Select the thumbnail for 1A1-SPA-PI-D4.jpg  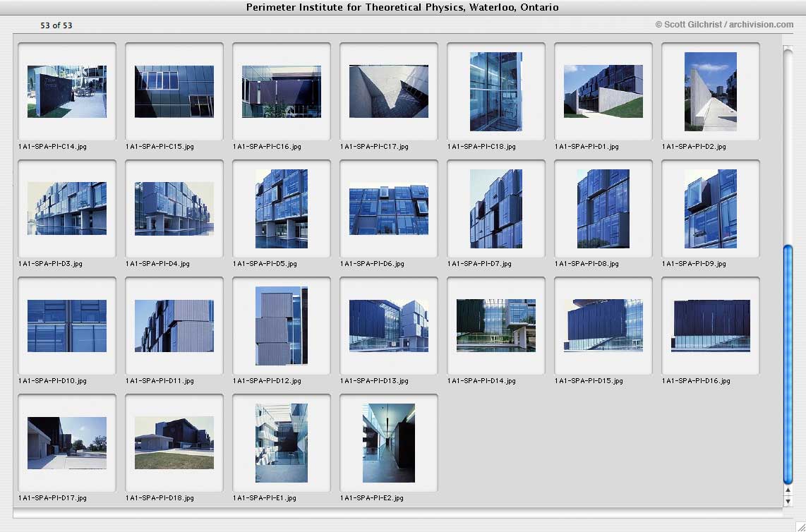[x=174, y=209]
